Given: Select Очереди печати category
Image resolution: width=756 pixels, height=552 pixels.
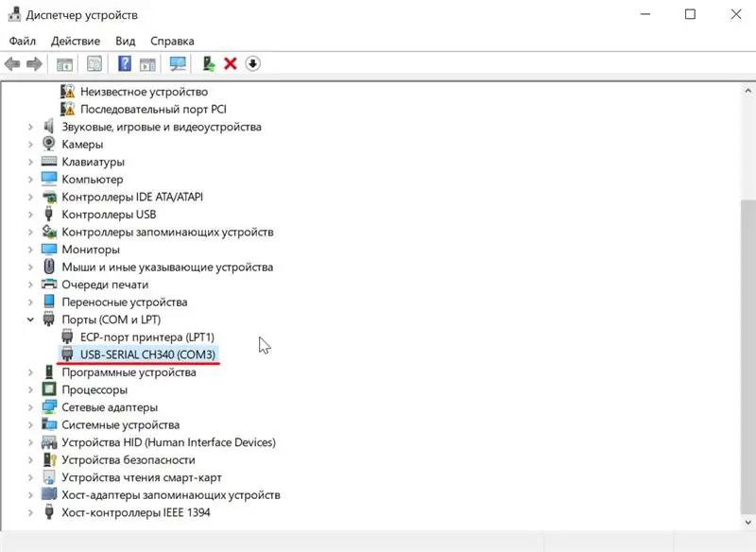Looking at the screenshot, I should [x=105, y=285].
